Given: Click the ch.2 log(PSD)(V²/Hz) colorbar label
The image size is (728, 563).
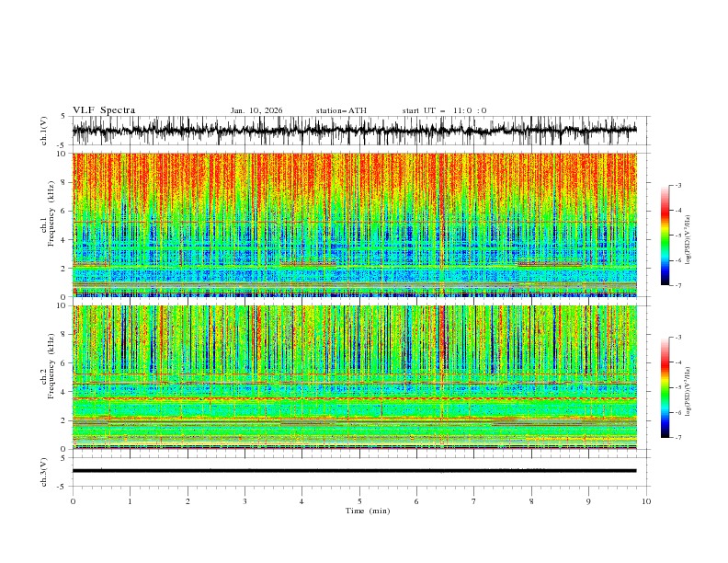Looking at the screenshot, I should pyautogui.click(x=688, y=392).
